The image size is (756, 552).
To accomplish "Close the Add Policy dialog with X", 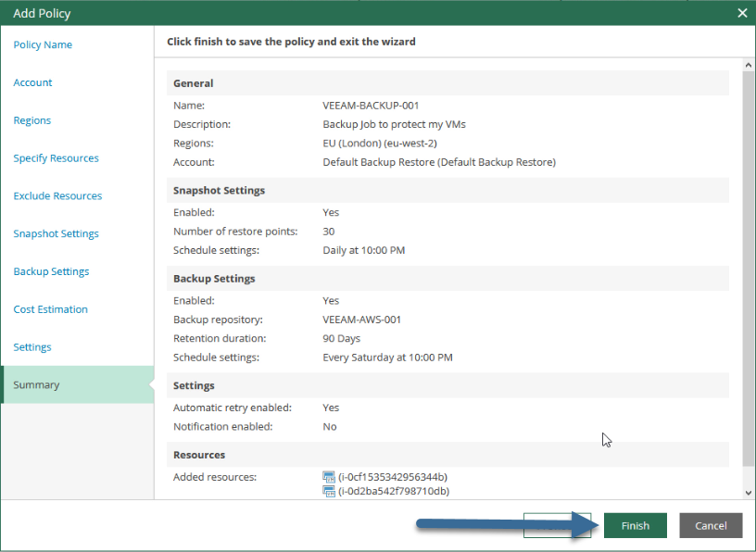I will click(742, 13).
